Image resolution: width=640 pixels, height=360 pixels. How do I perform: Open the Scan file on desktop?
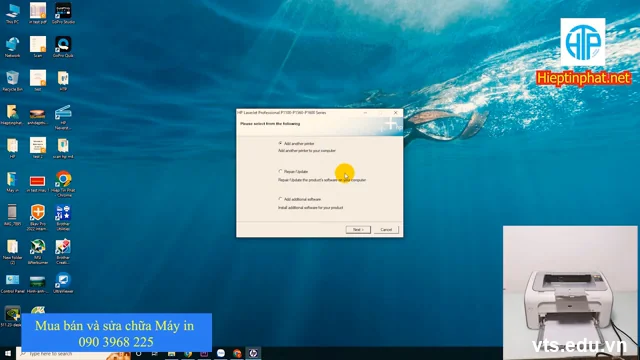[38, 47]
